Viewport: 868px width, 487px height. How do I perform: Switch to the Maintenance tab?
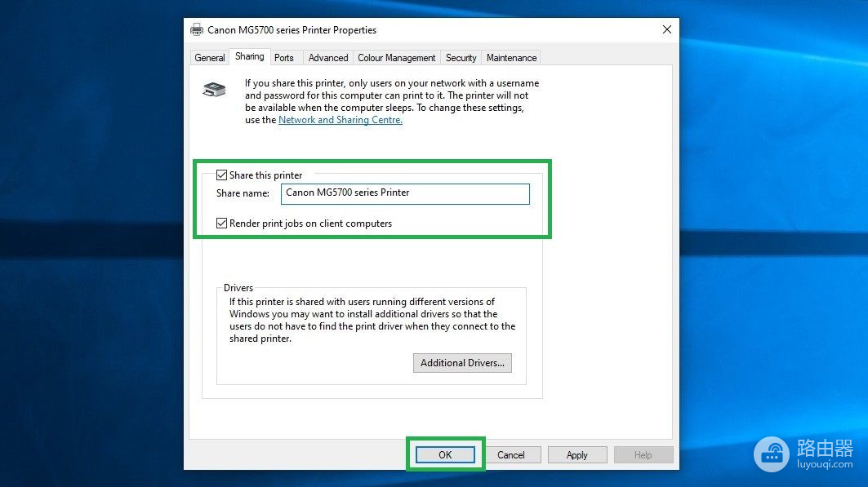coord(511,57)
